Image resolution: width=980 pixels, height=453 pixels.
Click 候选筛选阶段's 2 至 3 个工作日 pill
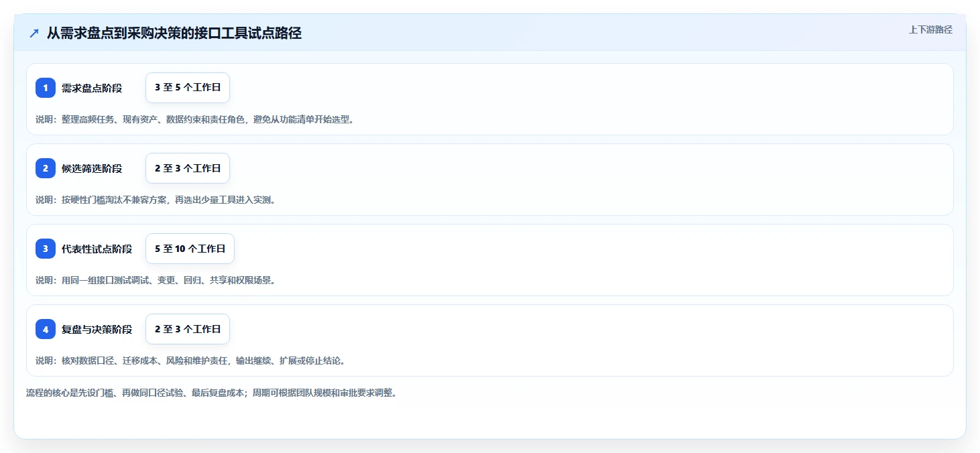pyautogui.click(x=188, y=168)
